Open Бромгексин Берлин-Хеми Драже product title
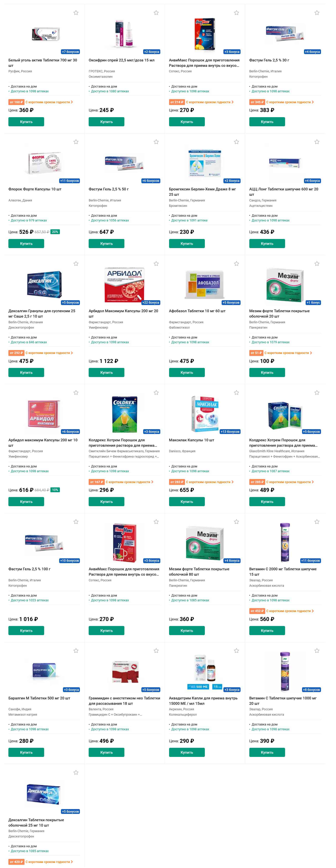The height and width of the screenshot is (868, 336). (x=202, y=192)
